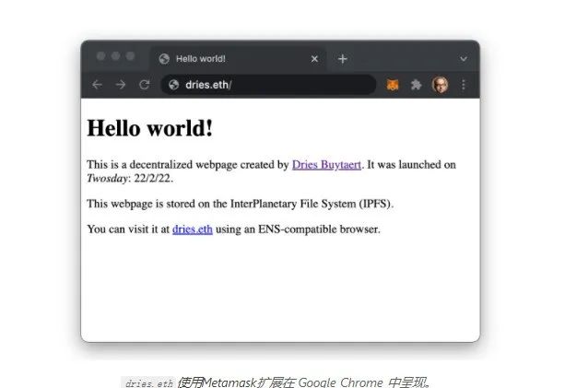Screen dimensions: 588x388
Task: Open the MetaMask fox extension
Action: (393, 85)
